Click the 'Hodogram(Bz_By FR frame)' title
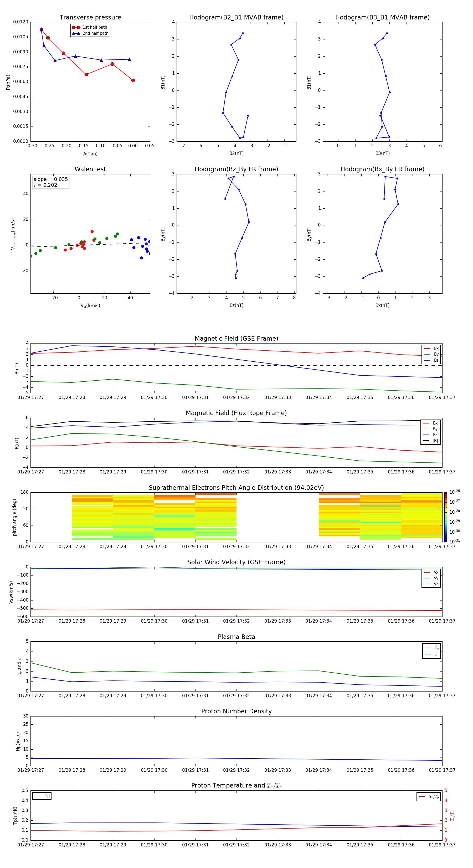This screenshot has width=473, height=868. point(236,169)
